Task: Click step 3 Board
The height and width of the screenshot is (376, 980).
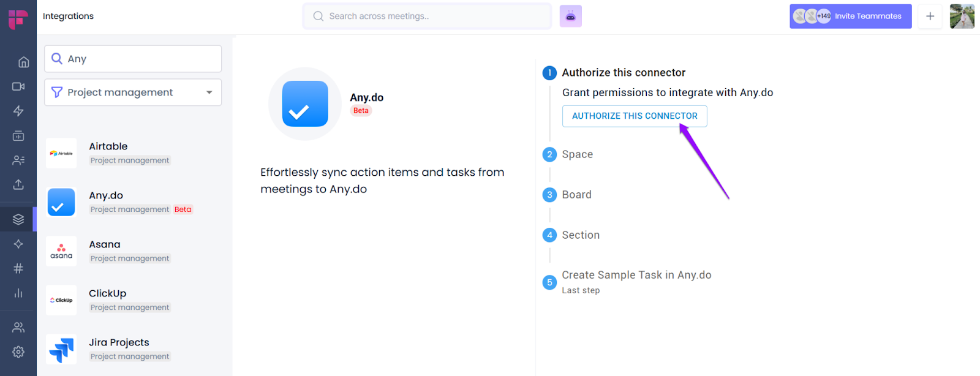Action: [x=567, y=195]
